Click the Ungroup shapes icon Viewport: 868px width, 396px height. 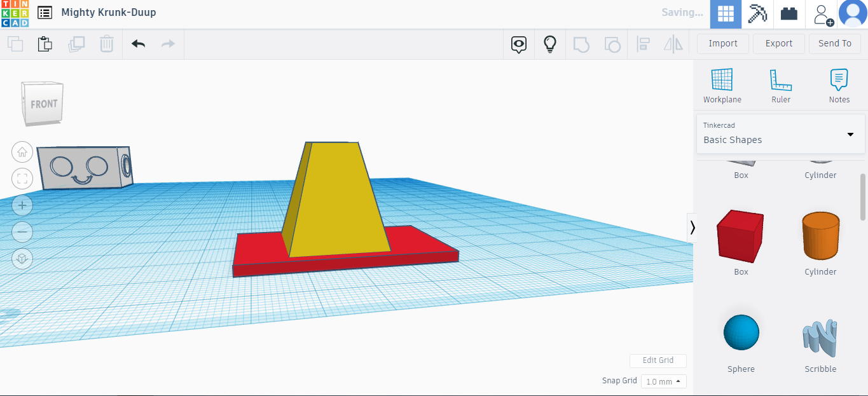(x=612, y=44)
